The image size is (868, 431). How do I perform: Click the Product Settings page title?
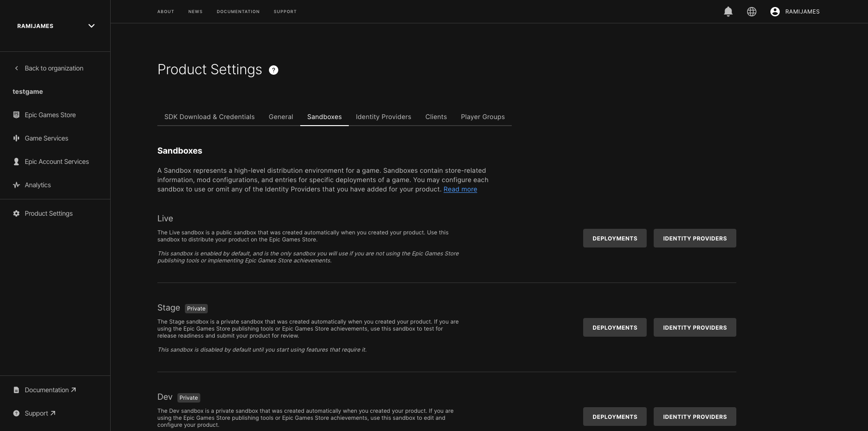pos(210,70)
